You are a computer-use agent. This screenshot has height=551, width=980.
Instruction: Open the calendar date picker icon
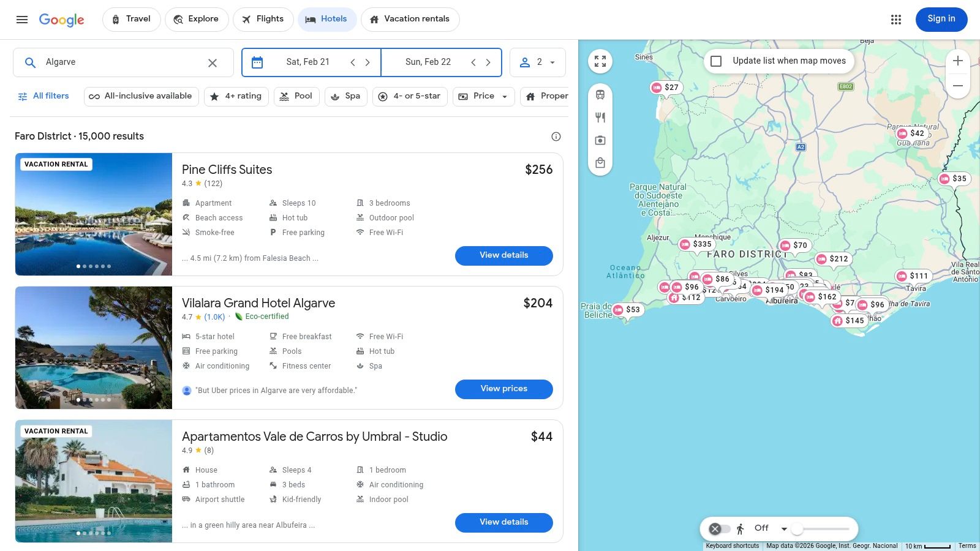[257, 62]
